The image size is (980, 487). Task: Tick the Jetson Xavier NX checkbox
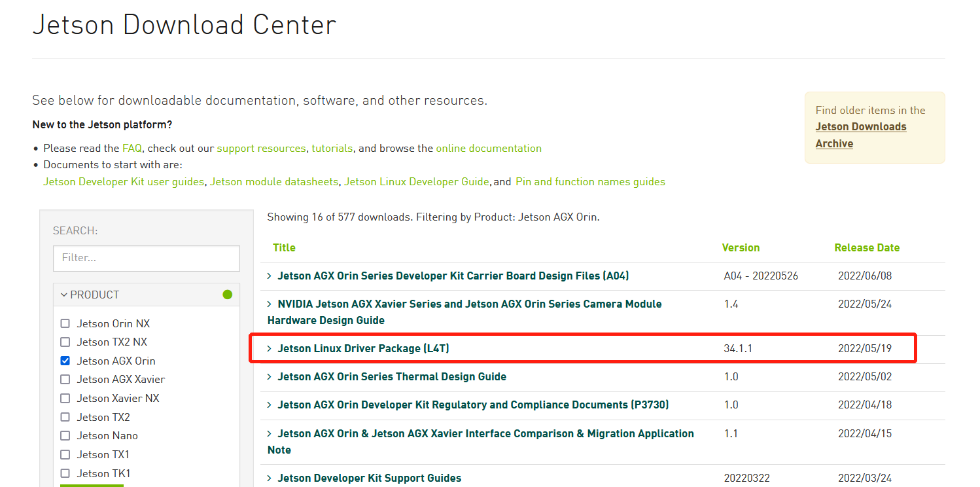pos(65,398)
